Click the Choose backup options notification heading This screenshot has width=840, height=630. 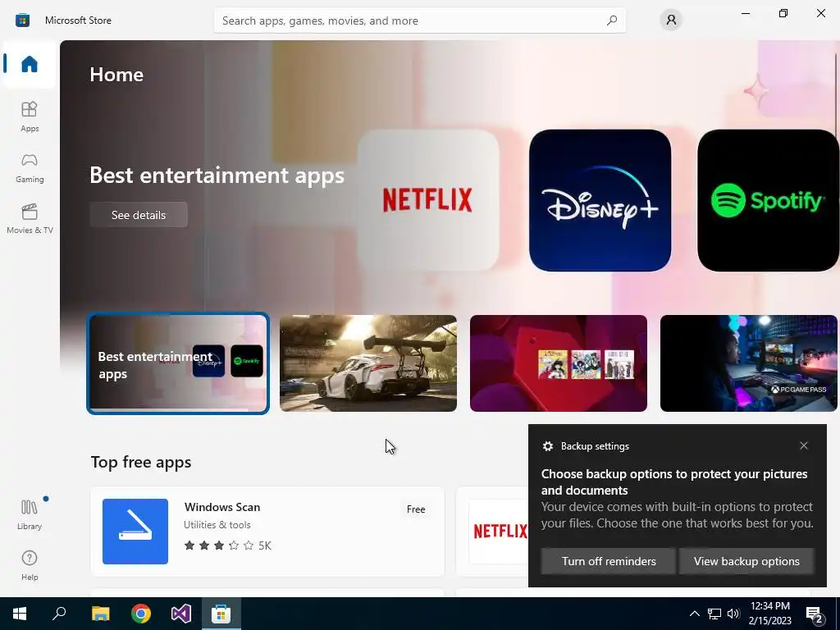[x=674, y=482]
